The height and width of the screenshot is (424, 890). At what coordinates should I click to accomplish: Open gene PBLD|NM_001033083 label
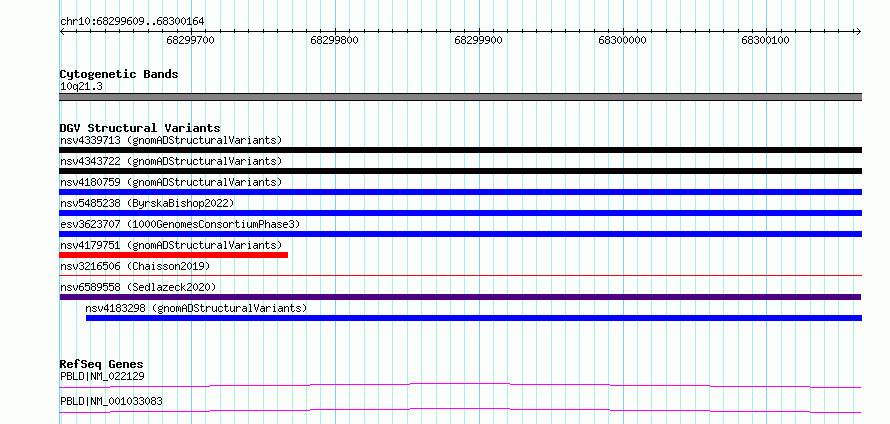pos(111,402)
